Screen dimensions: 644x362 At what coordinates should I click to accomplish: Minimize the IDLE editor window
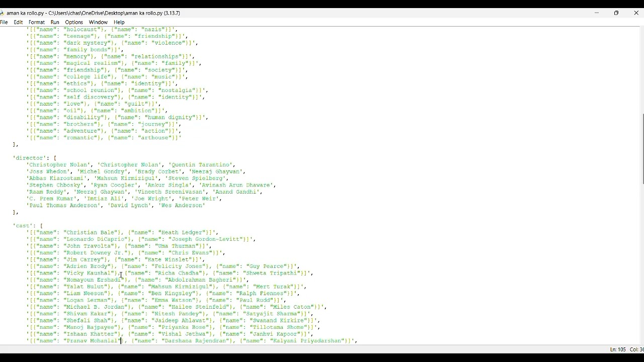point(597,13)
